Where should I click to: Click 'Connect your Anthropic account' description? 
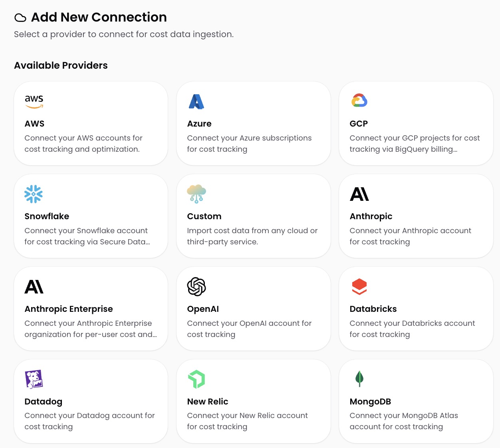click(410, 236)
